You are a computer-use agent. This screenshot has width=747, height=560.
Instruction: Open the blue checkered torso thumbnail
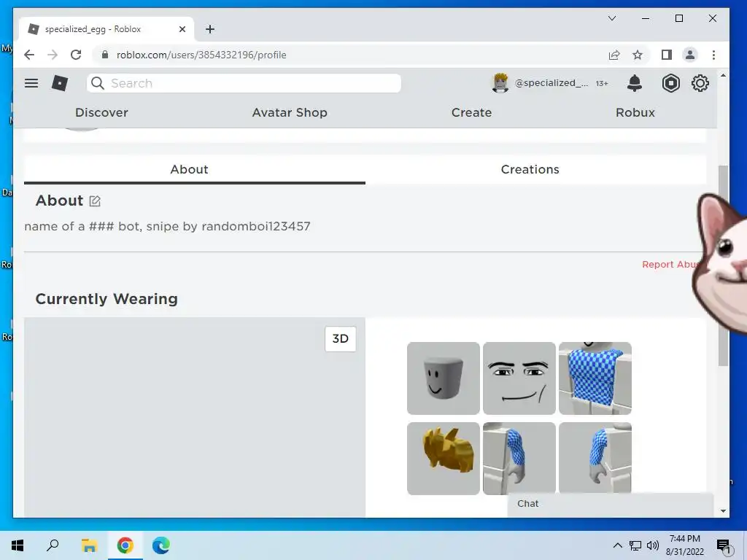coord(595,378)
